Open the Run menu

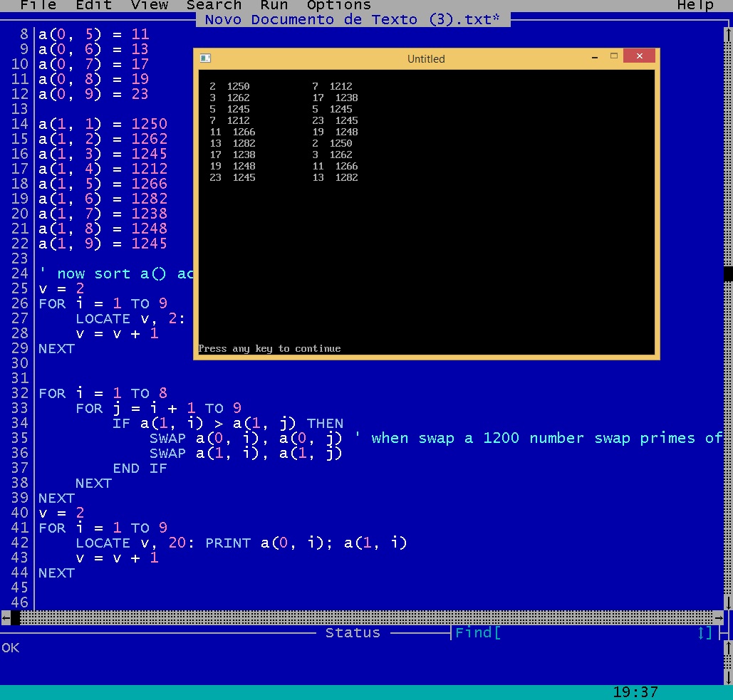coord(274,6)
